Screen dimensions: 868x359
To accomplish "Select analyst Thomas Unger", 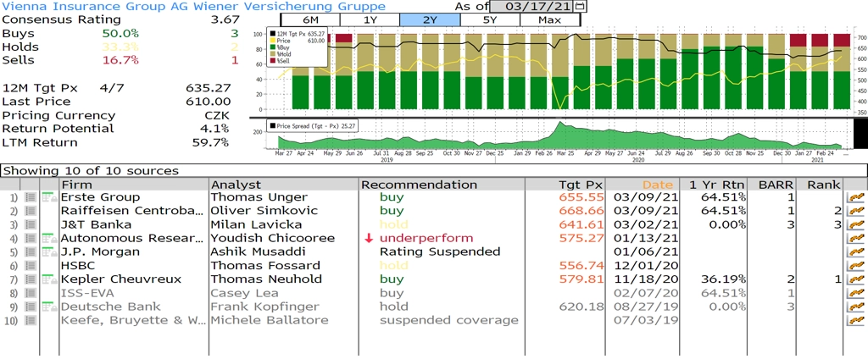I will click(x=258, y=197).
